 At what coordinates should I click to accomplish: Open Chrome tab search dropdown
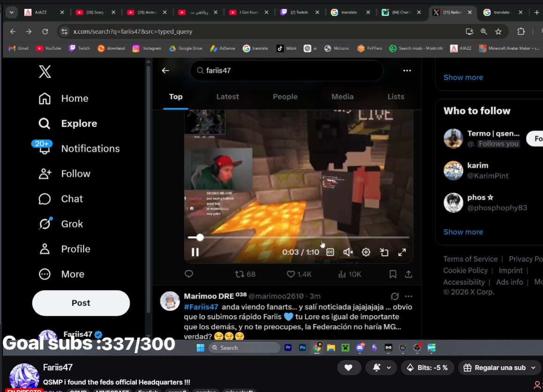(x=11, y=12)
